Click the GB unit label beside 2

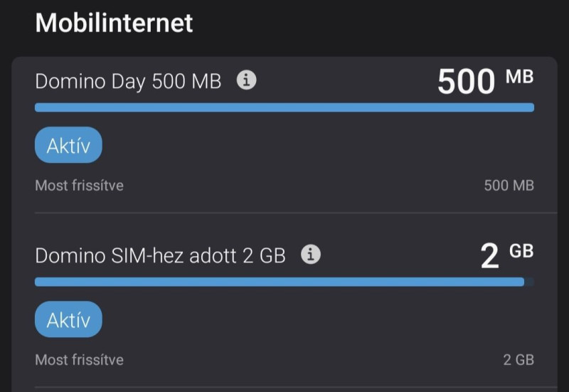pyautogui.click(x=521, y=251)
